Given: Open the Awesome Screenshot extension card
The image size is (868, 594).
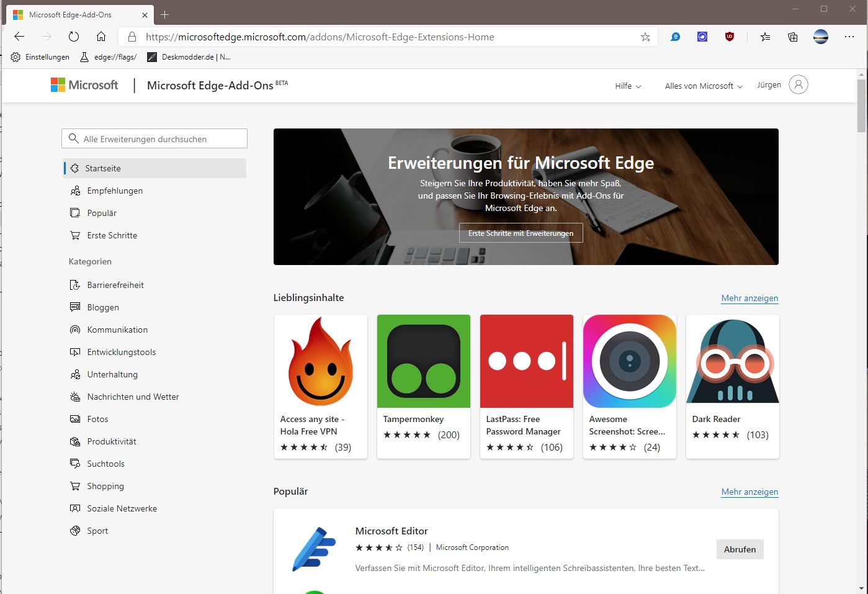Looking at the screenshot, I should pyautogui.click(x=630, y=387).
